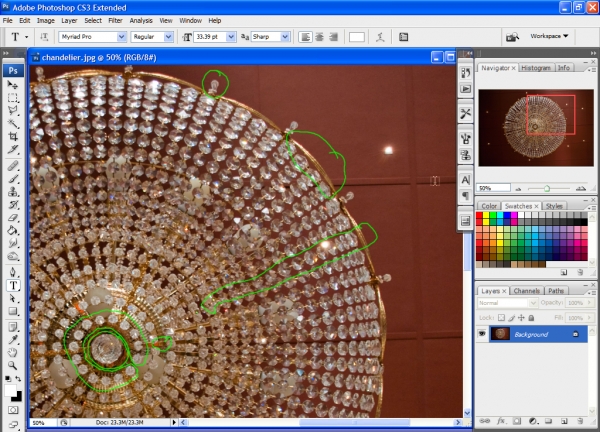Image resolution: width=600 pixels, height=432 pixels.
Task: Select the Smudge tool
Action: [x=13, y=243]
